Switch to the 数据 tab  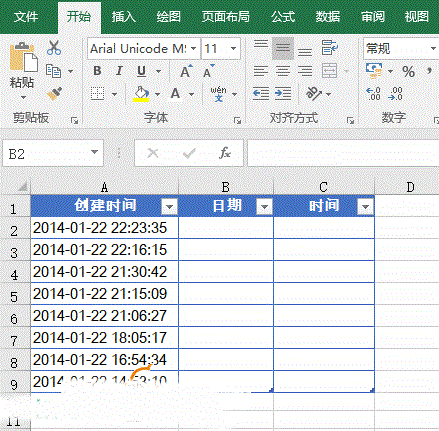tap(328, 17)
